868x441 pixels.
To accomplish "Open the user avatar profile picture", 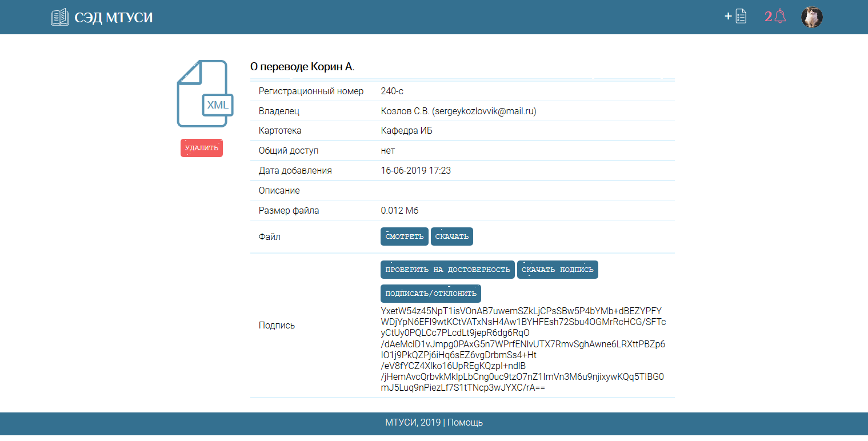I will tap(811, 17).
